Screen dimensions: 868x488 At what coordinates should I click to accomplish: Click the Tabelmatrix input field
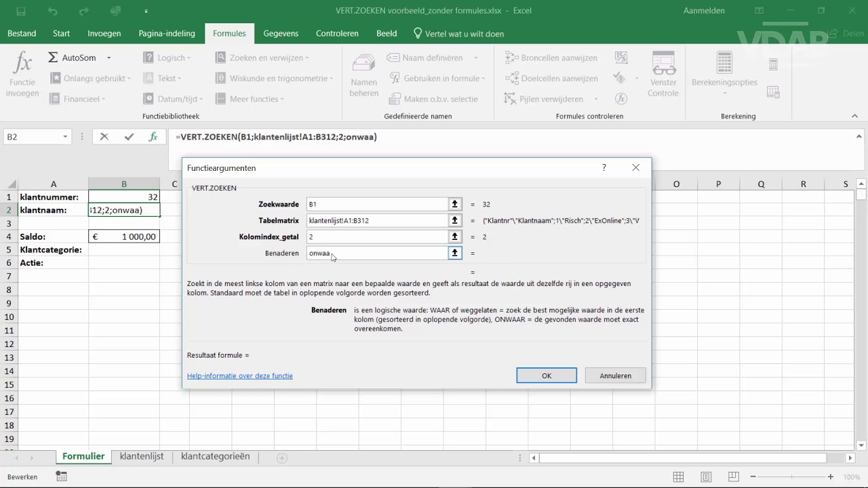coord(377,220)
